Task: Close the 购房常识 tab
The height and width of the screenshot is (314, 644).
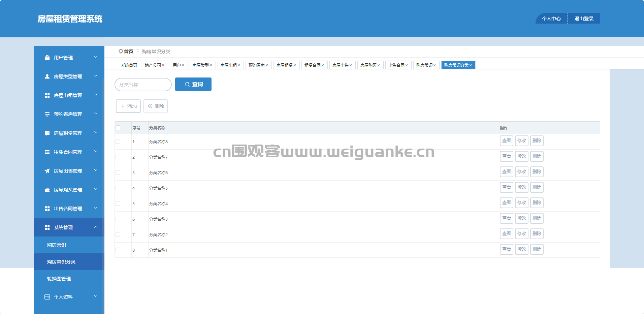Action: [434, 65]
